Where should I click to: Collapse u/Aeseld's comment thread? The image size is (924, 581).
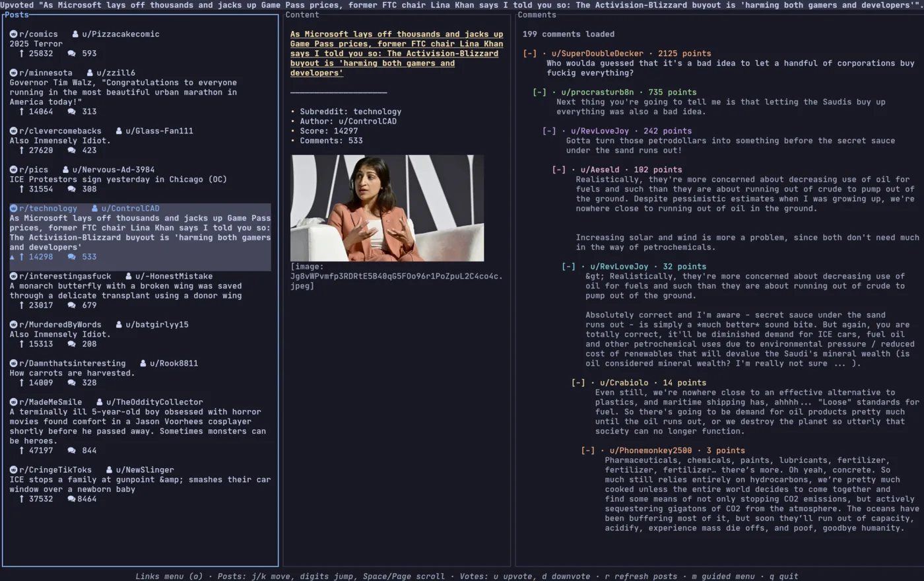pyautogui.click(x=558, y=169)
